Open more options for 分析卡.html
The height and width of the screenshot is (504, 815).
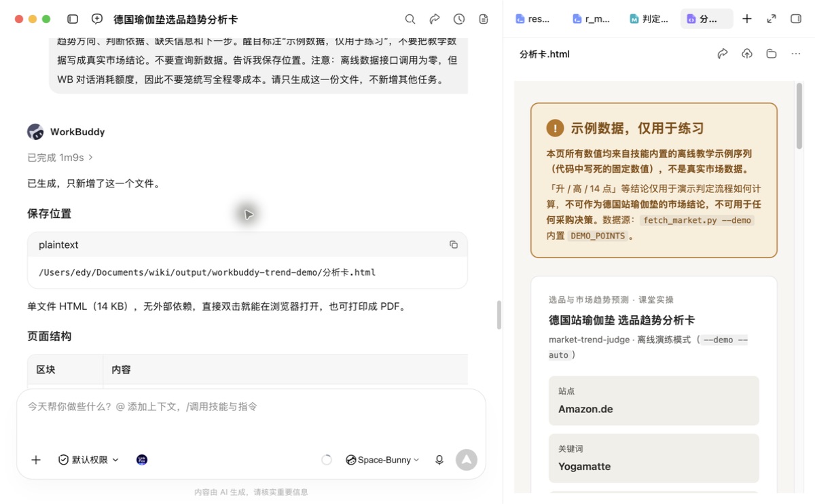(x=796, y=54)
